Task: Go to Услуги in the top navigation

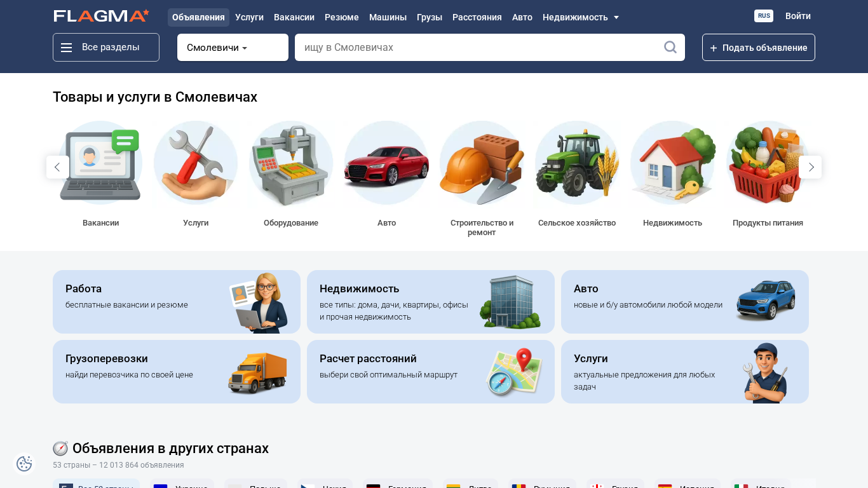Action: point(249,17)
